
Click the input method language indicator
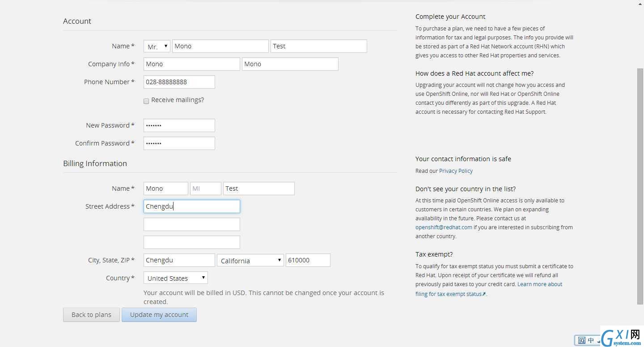590,340
